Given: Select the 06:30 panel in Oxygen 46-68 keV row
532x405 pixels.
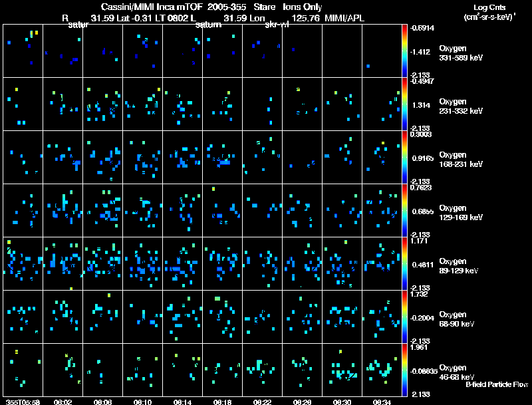Looking at the screenshot, I should click(x=342, y=370).
